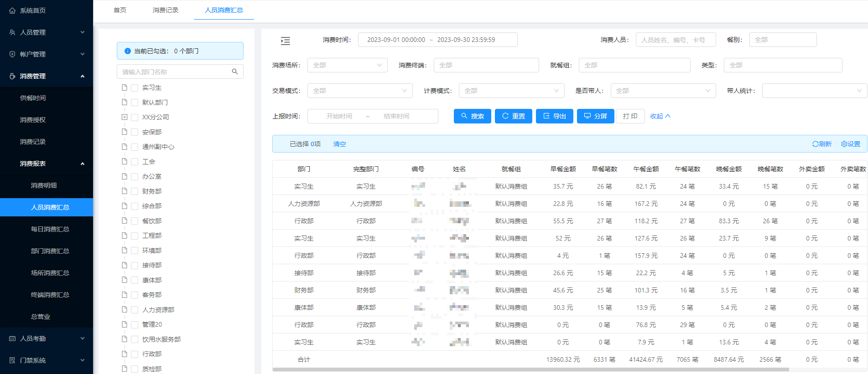Screen dimensions: 868x374
Task: Check the XX分公司 checkbox
Action: 135,118
